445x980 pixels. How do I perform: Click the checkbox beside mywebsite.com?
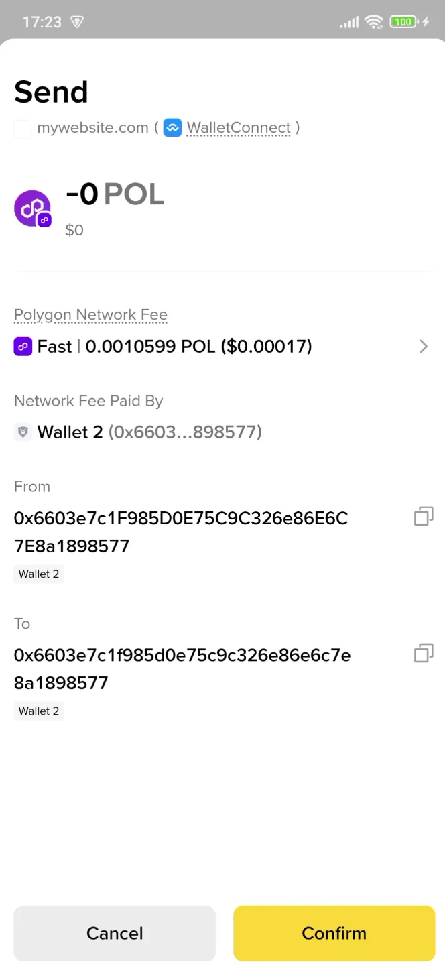pos(23,127)
